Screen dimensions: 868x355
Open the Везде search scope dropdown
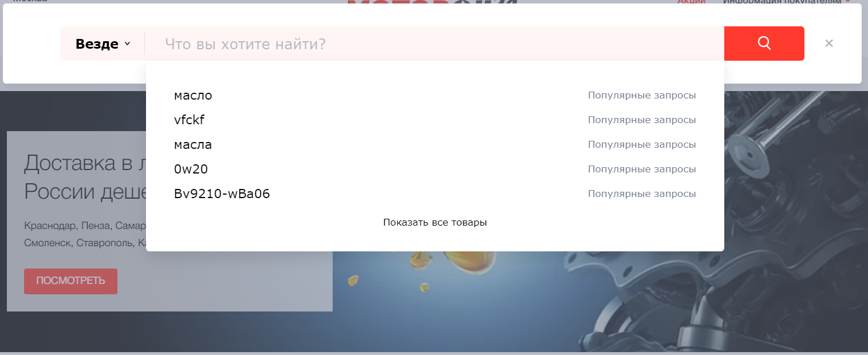click(103, 44)
